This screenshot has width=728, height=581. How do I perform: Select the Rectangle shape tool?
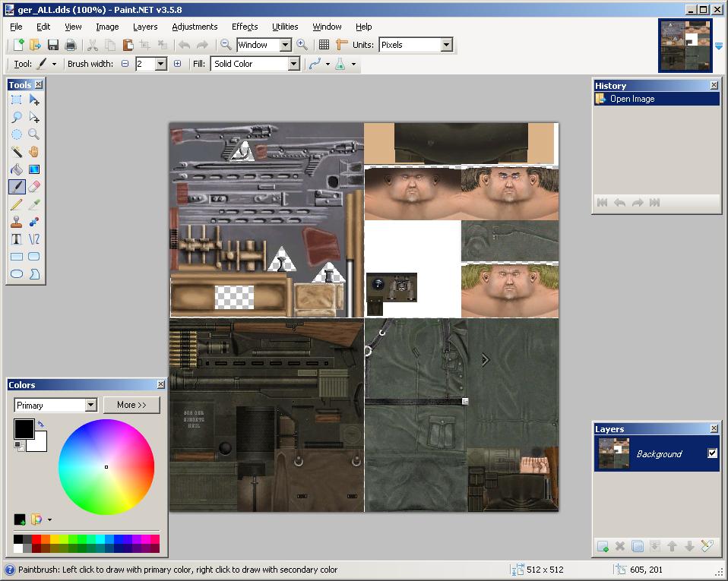[x=16, y=257]
